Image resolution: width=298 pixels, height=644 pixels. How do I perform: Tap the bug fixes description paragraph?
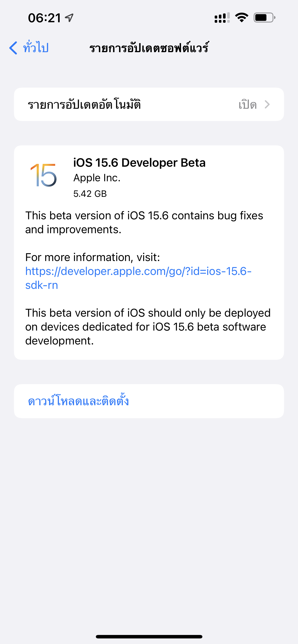pos(144,222)
